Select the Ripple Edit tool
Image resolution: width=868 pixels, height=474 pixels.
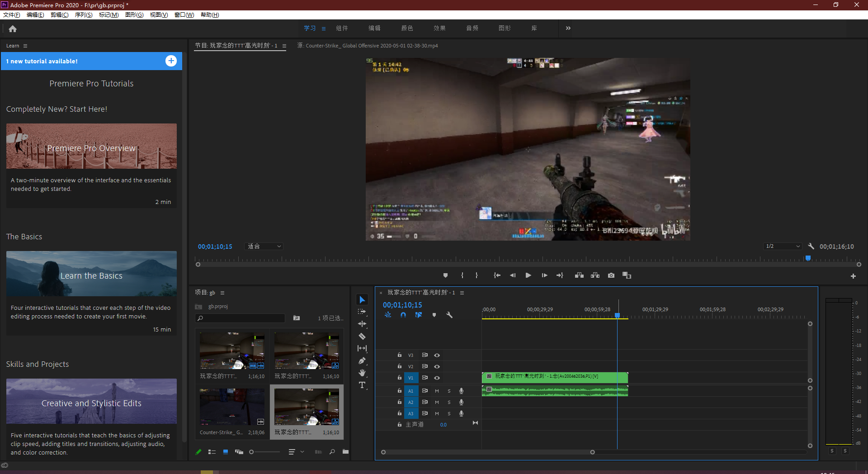pos(362,324)
